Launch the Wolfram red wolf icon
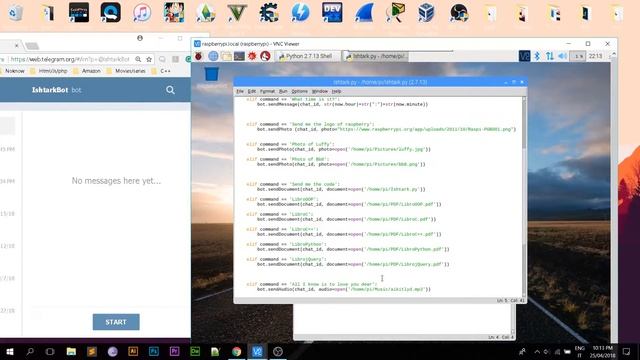This screenshot has height=360, width=640. pyautogui.click(x=265, y=56)
